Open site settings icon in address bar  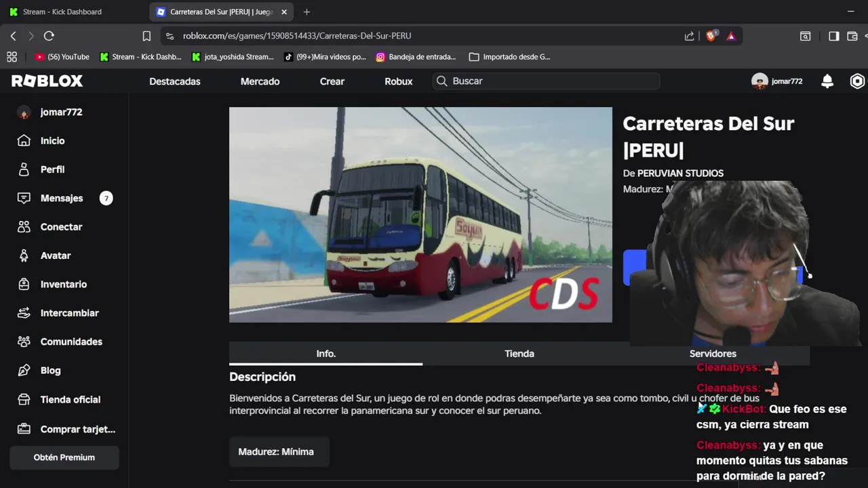point(170,36)
